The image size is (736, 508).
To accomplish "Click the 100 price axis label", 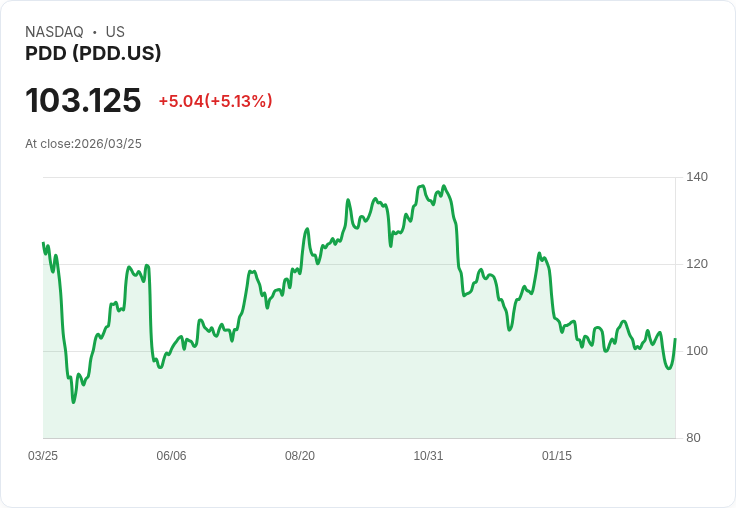I will [697, 351].
